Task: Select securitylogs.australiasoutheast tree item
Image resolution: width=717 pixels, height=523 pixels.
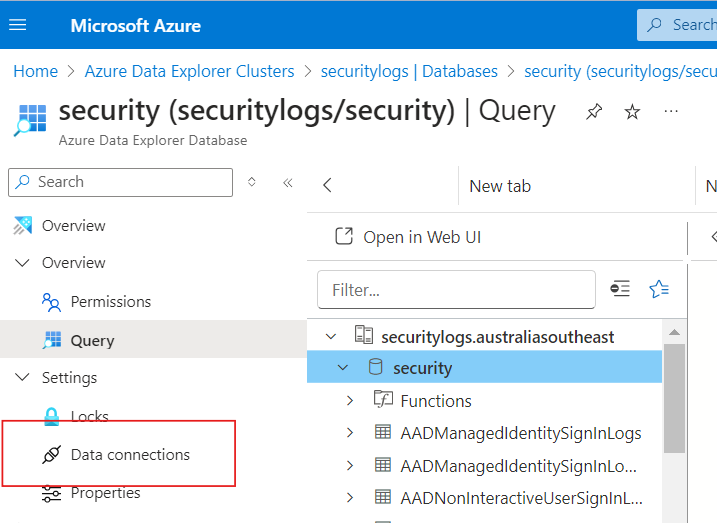Action: point(498,337)
